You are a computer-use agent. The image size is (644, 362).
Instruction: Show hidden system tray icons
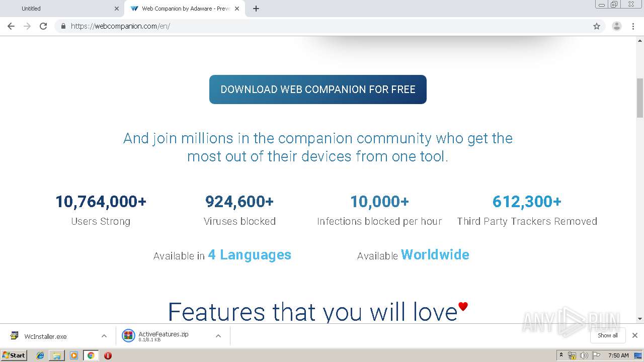pyautogui.click(x=561, y=355)
